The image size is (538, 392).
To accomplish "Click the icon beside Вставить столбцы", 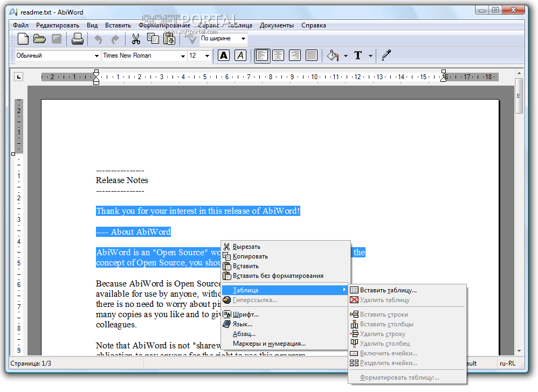I will coord(354,324).
